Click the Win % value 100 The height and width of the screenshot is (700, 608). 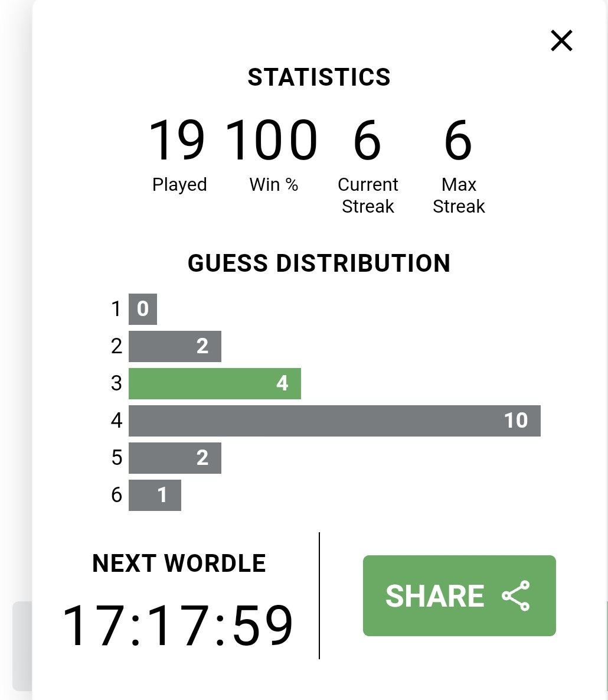[x=272, y=140]
